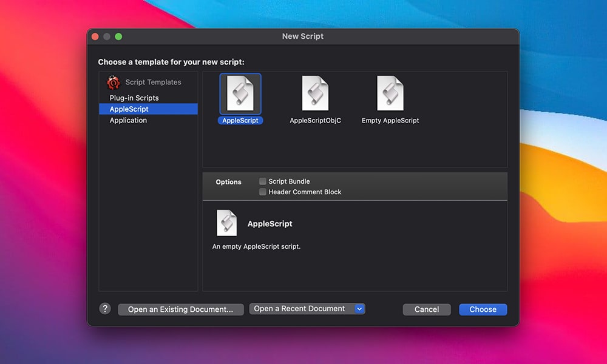Image resolution: width=607 pixels, height=364 pixels.
Task: Select the AppleScript template icon
Action: (240, 93)
